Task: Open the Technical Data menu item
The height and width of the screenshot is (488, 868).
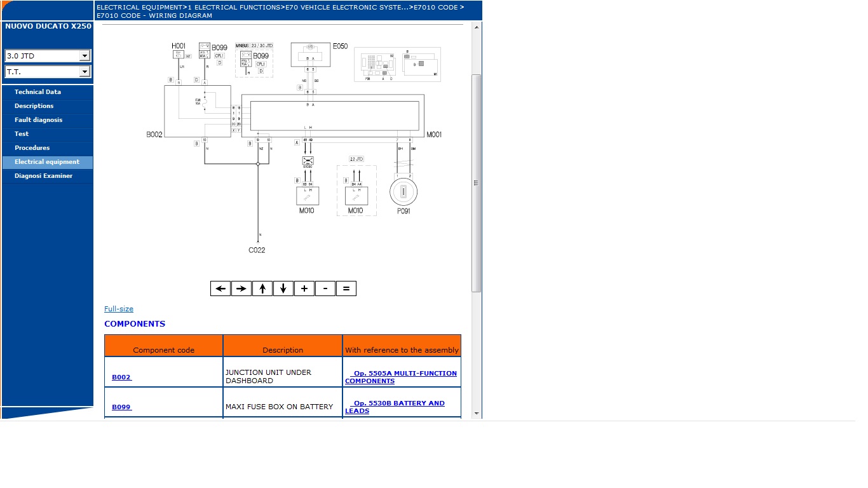Action: click(x=37, y=92)
